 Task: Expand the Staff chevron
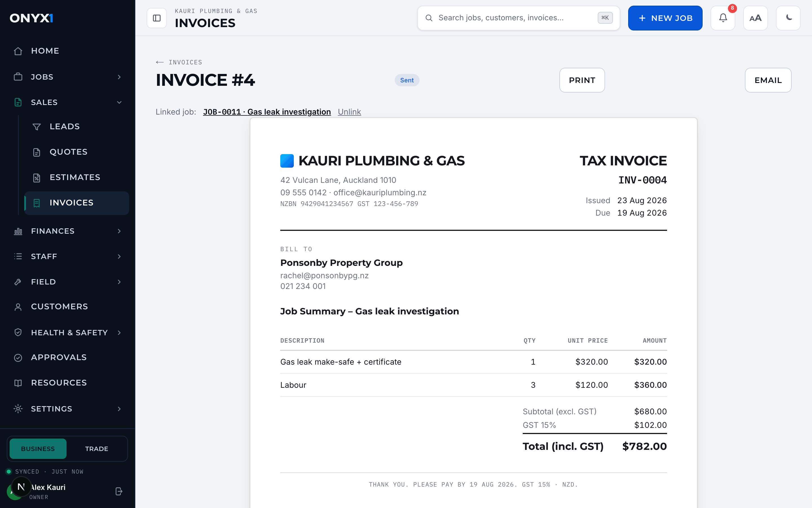tap(119, 257)
